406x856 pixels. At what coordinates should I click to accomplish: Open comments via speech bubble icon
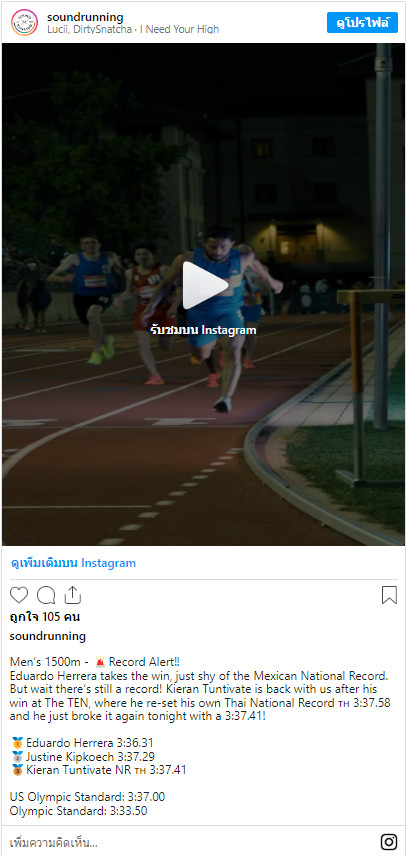pos(46,595)
